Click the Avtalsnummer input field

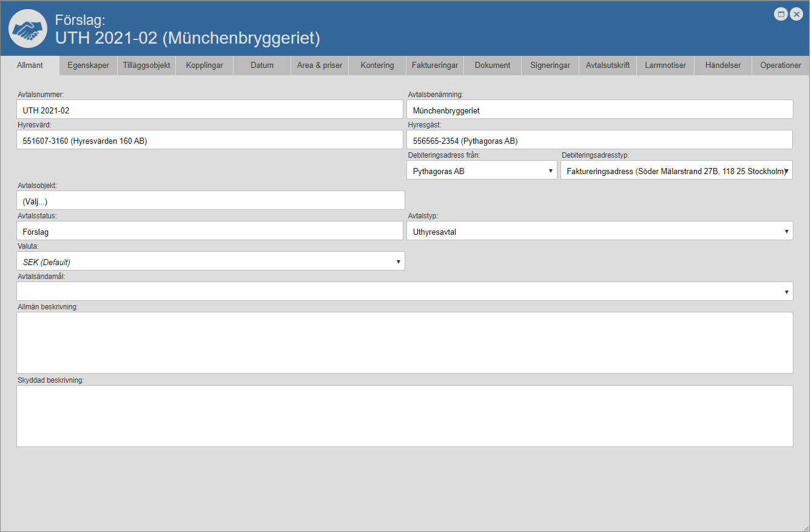click(x=210, y=110)
